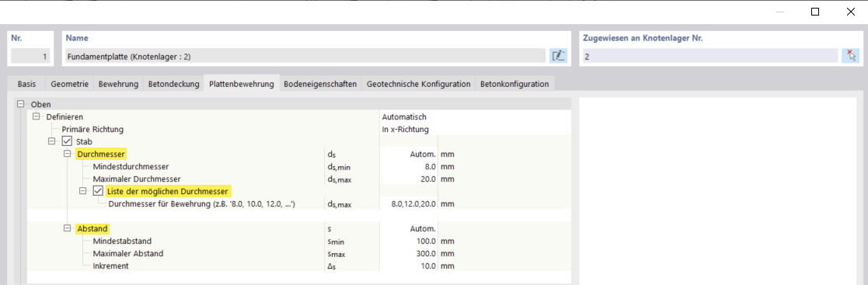Open the Geotechnische Konfiguration tab
This screenshot has height=285, width=868.
click(419, 84)
